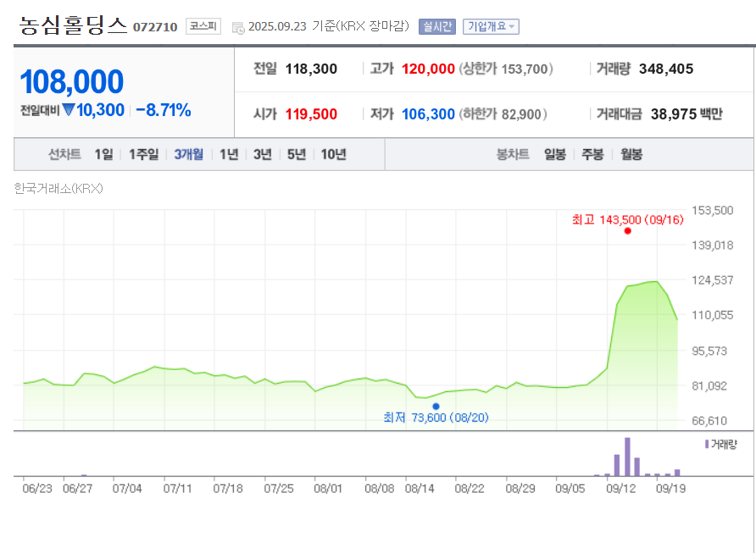Click the 상한가 153,700 text
756x553 pixels.
(x=506, y=69)
